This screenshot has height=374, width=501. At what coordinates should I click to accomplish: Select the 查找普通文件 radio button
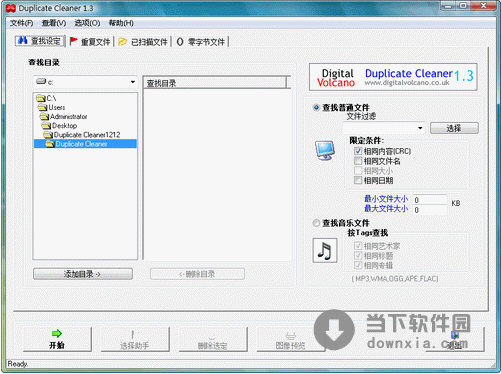(x=316, y=108)
